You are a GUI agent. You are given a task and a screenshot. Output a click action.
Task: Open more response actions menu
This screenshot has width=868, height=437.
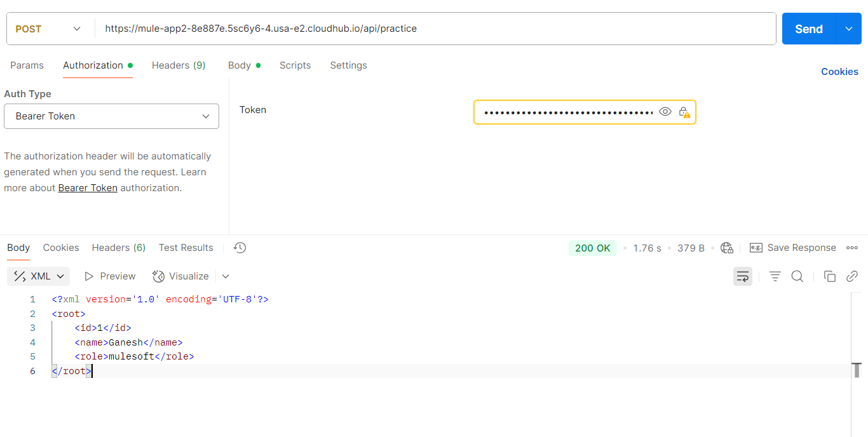(852, 248)
